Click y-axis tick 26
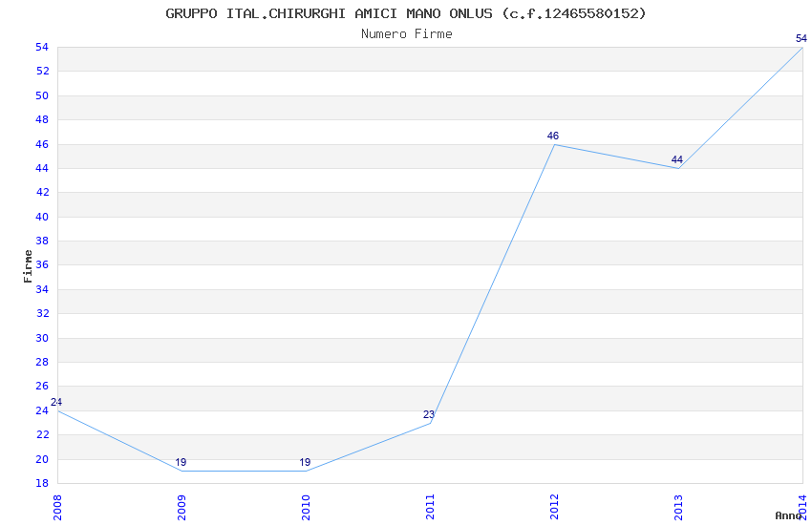This screenshot has width=812, height=525. pyautogui.click(x=42, y=387)
